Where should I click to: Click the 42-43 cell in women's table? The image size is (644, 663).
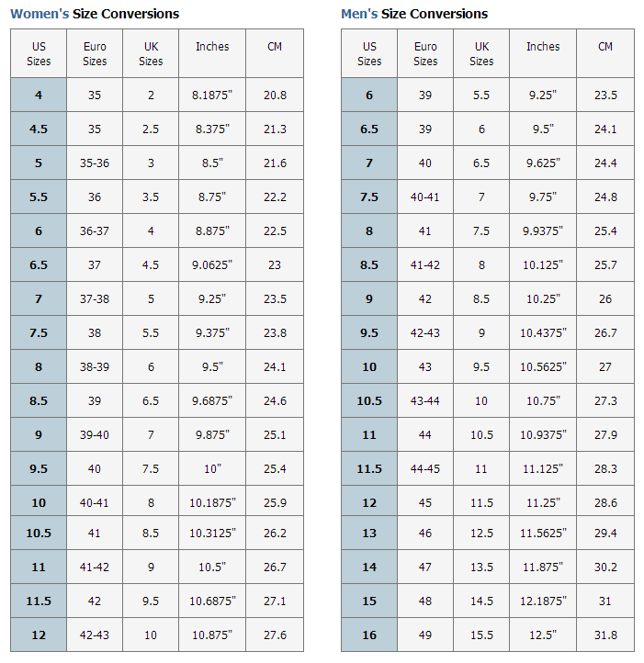(x=95, y=635)
